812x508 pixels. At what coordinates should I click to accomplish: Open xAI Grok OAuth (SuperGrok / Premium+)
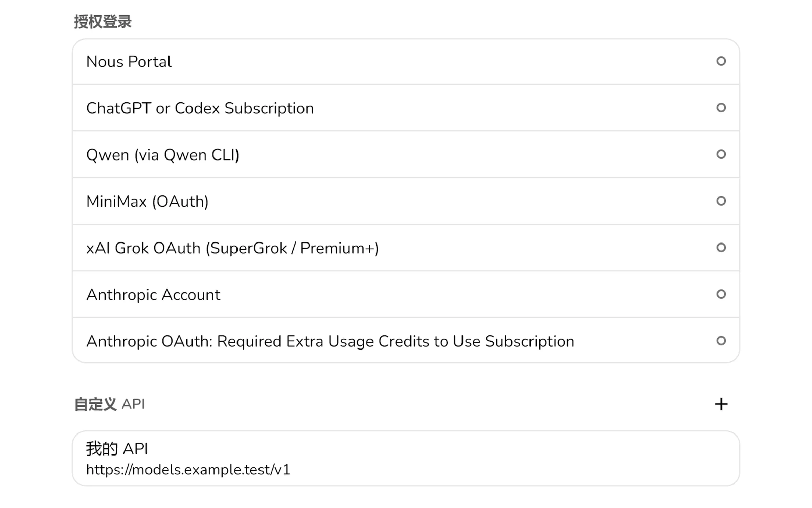(406, 248)
